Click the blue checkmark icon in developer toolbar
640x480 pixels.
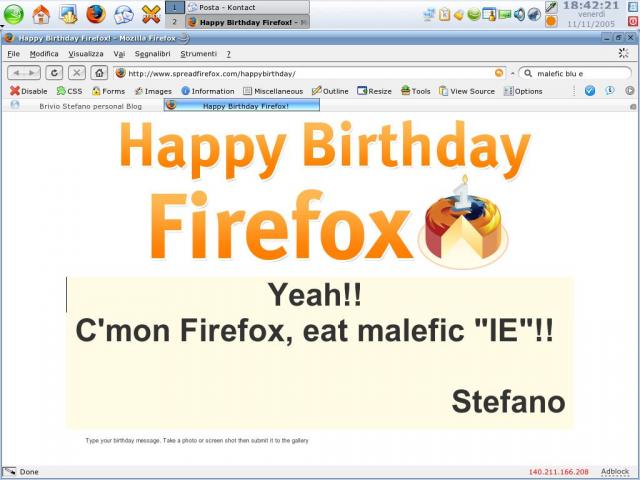[x=590, y=91]
